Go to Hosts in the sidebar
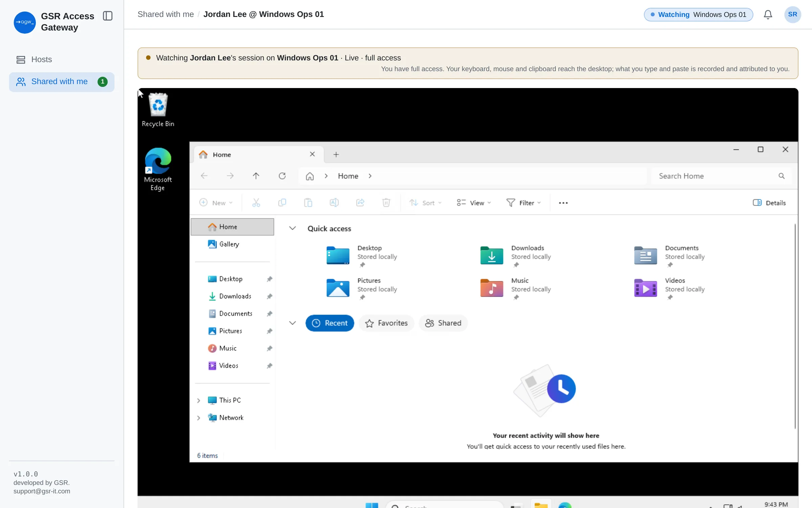The height and width of the screenshot is (508, 812). [62, 59]
